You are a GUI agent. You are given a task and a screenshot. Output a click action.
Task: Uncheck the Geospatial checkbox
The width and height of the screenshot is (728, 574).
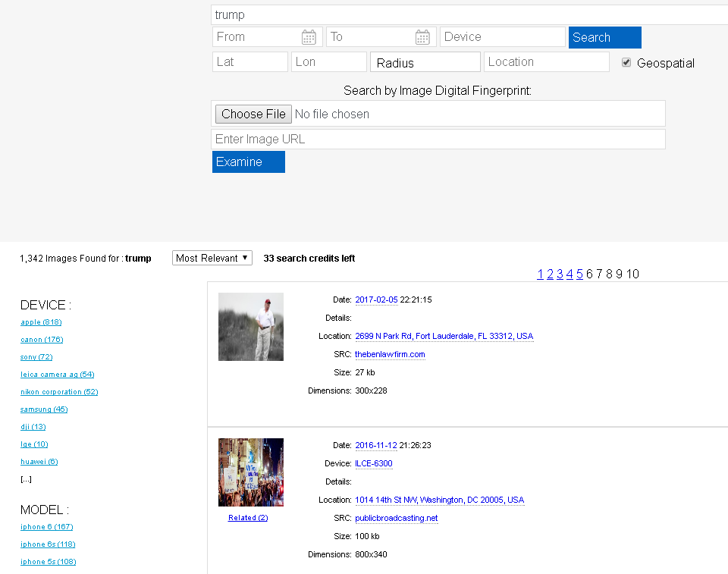pos(626,62)
